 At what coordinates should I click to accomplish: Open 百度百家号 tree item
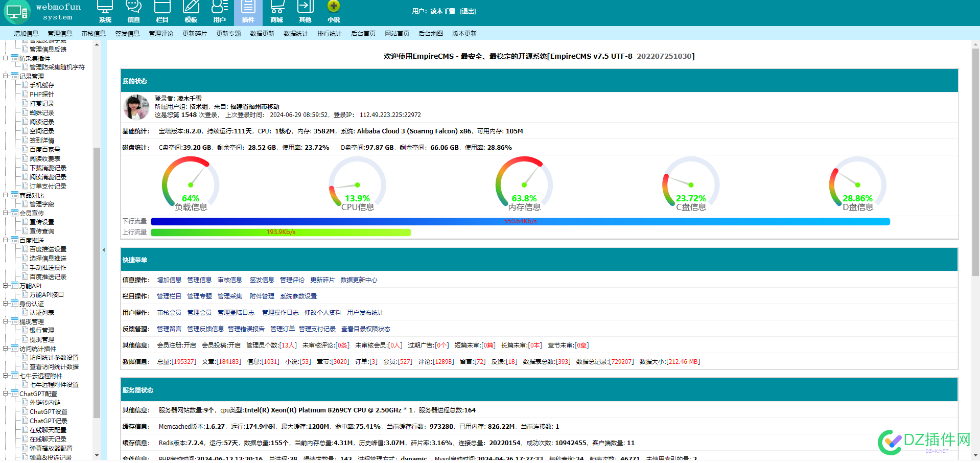(45, 150)
